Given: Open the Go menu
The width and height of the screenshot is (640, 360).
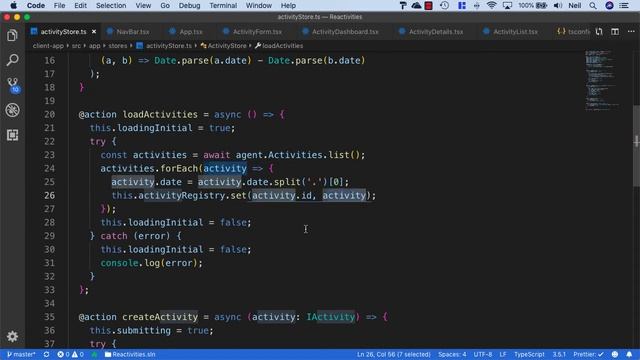Looking at the screenshot, I should [165, 5].
